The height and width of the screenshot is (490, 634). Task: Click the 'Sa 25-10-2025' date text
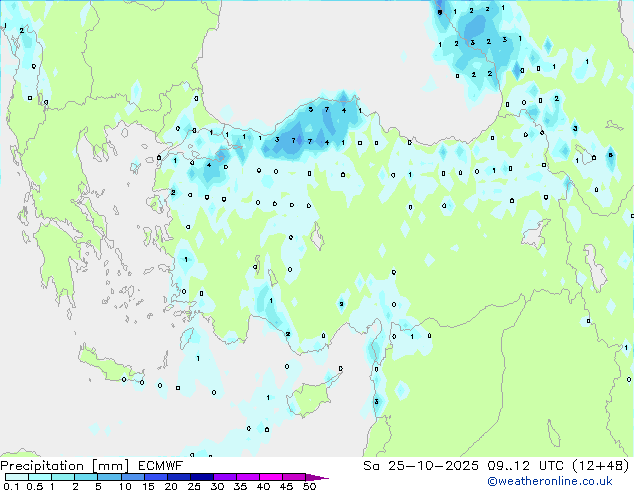pyautogui.click(x=421, y=466)
